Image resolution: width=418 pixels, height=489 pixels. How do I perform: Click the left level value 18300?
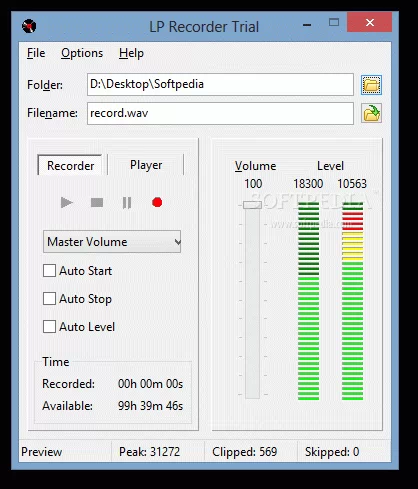pyautogui.click(x=308, y=184)
